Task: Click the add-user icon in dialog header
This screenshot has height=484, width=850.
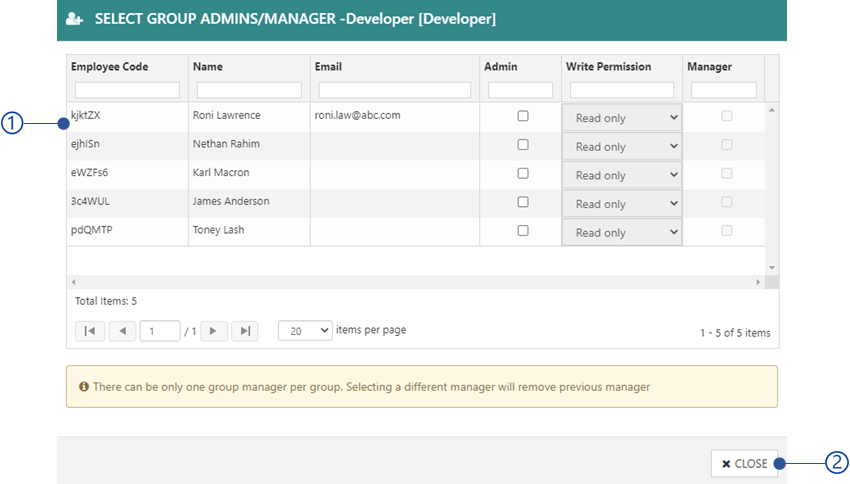Action: pos(75,20)
